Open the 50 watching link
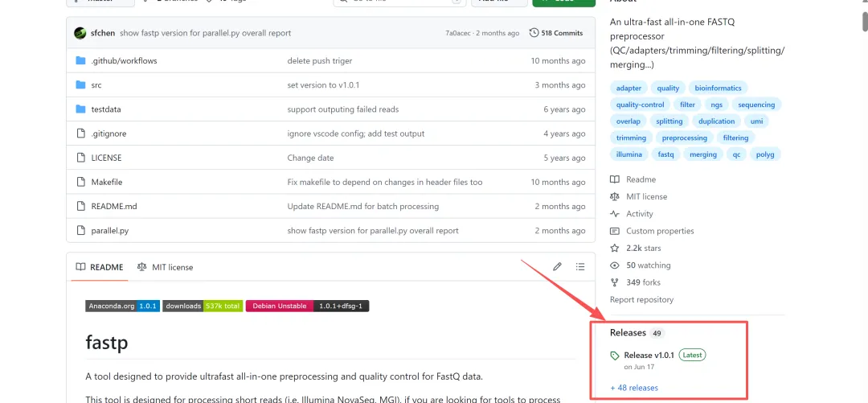 pyautogui.click(x=649, y=265)
